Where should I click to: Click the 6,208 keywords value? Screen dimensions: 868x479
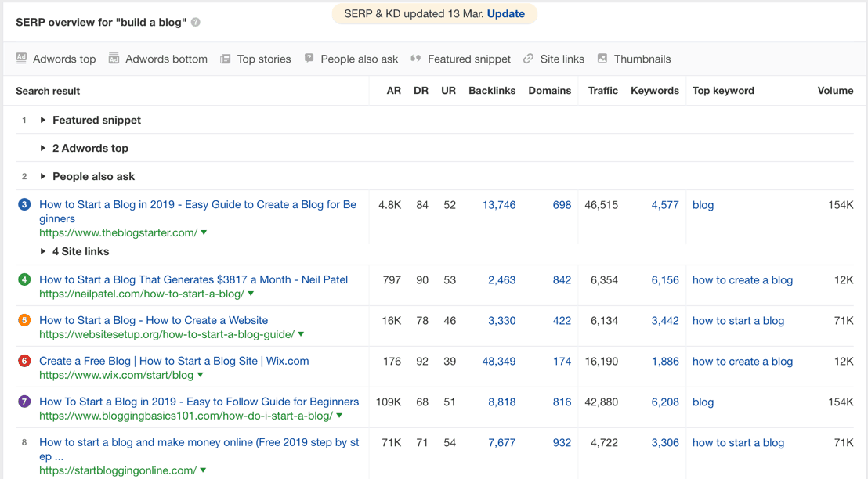(665, 402)
